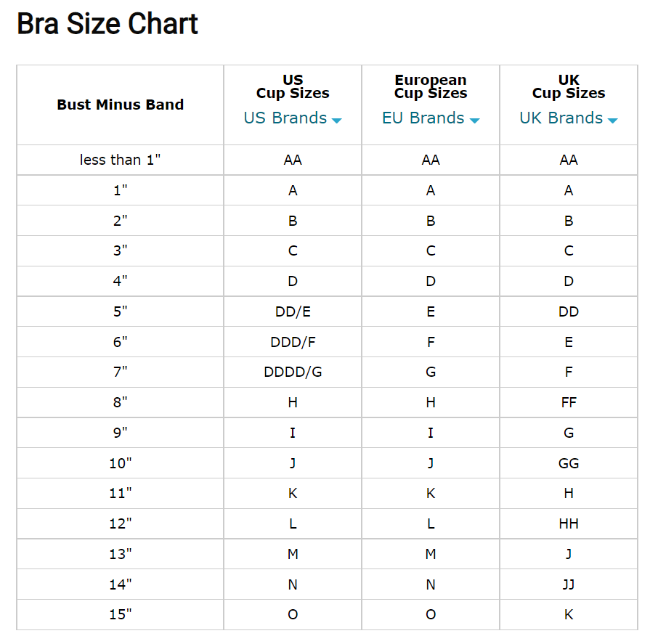
Task: Click the HH cell in UK column
Action: (x=569, y=523)
